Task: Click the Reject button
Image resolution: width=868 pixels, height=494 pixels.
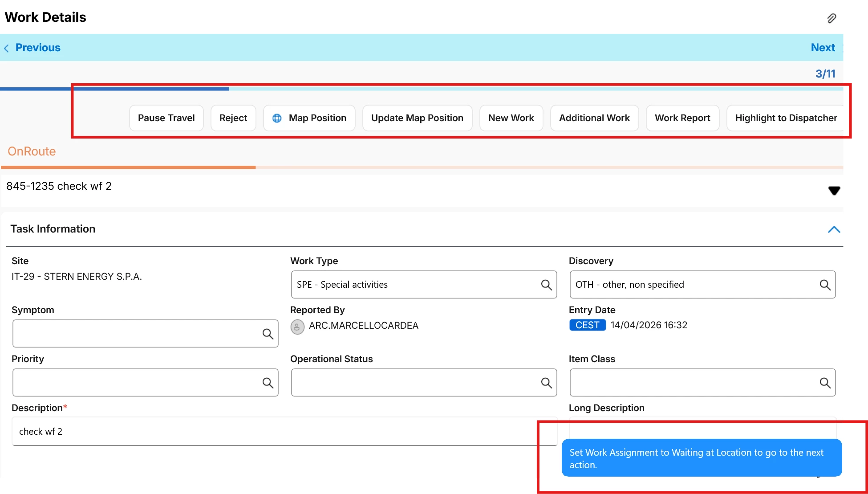Action: click(x=233, y=118)
